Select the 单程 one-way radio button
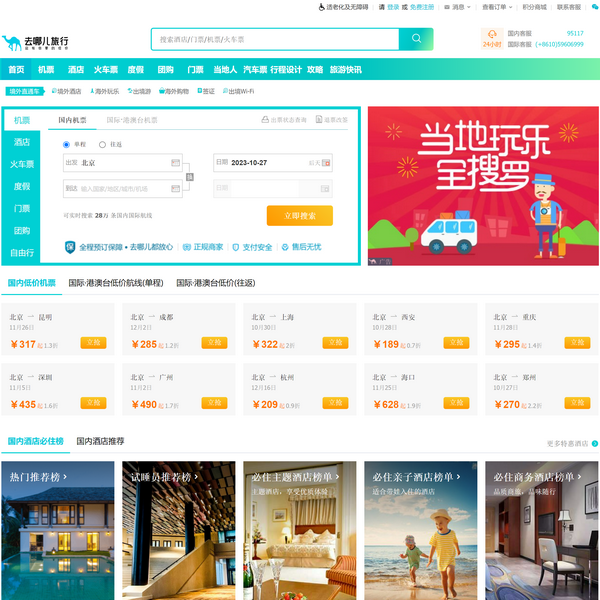The image size is (600, 600). 67,144
